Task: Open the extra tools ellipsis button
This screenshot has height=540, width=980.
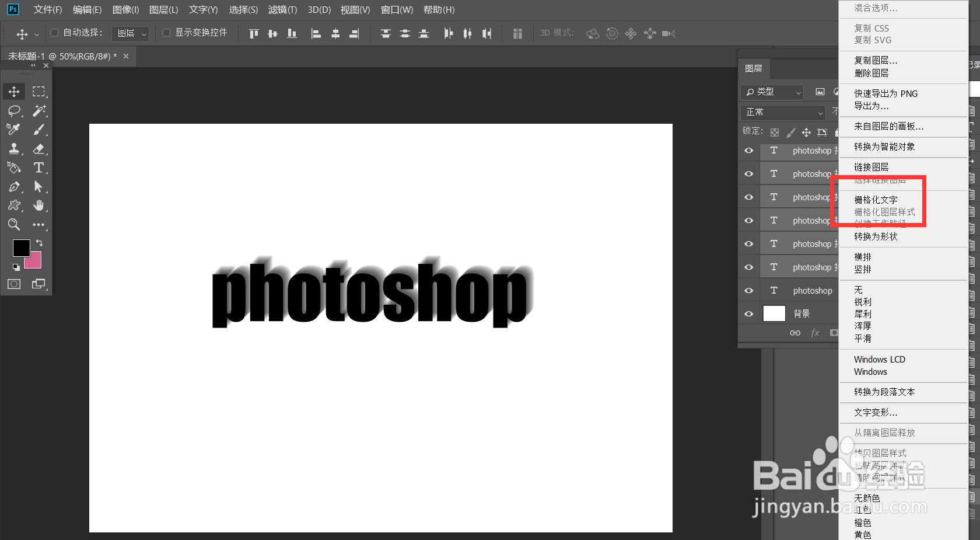Action: tap(38, 225)
